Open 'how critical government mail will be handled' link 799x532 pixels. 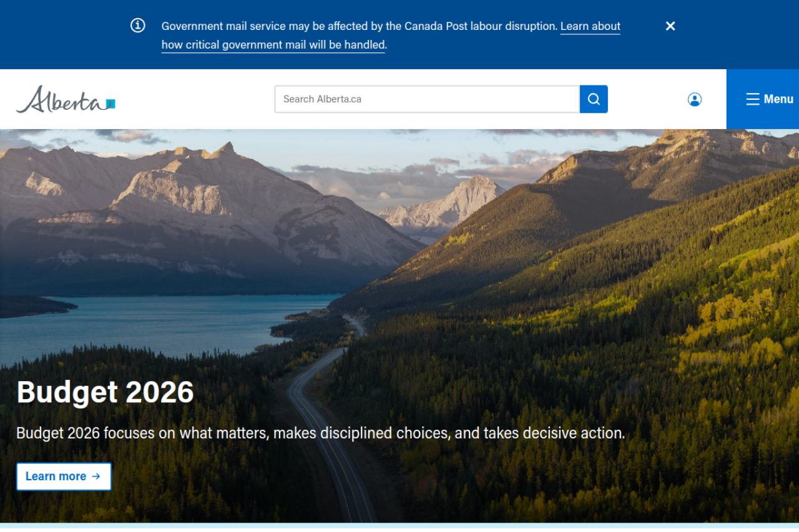click(x=273, y=45)
